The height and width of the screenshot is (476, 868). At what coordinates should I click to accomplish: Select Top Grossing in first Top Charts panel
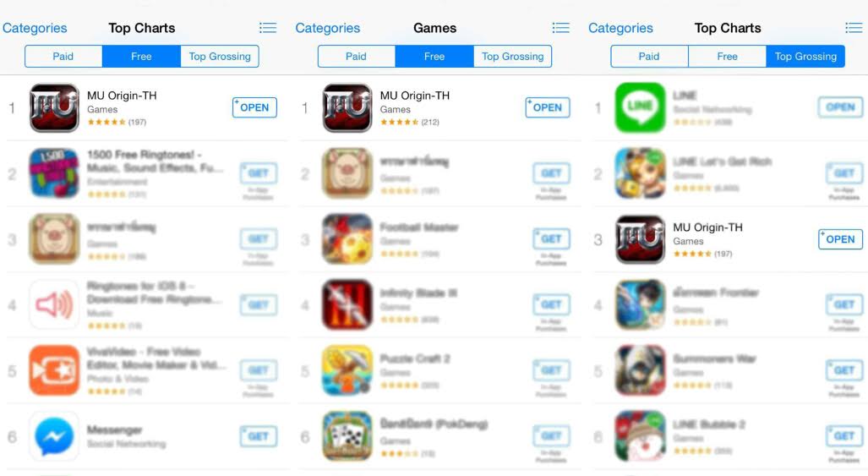tap(220, 57)
